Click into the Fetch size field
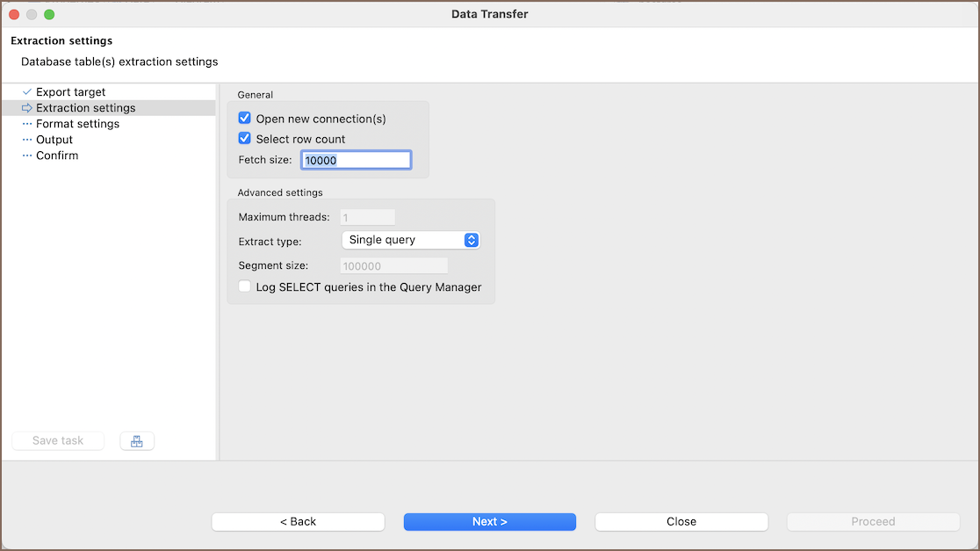The width and height of the screenshot is (980, 551). coord(356,160)
